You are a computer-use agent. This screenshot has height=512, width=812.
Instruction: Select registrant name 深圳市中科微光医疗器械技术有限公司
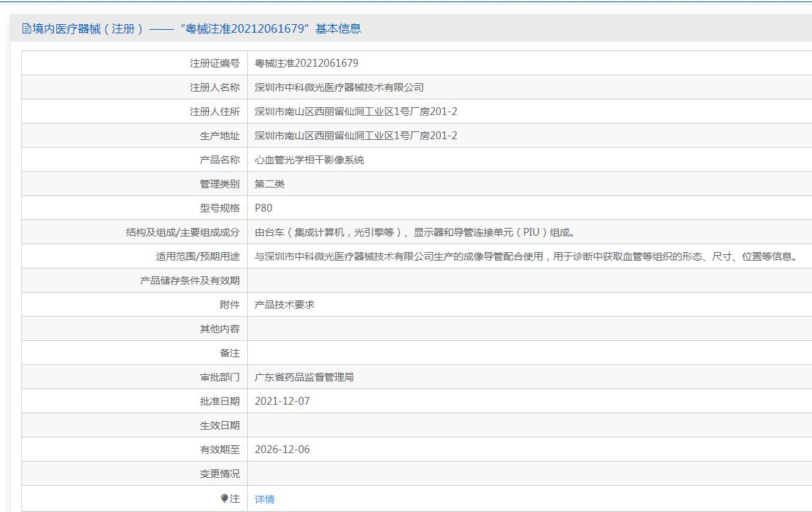point(339,87)
